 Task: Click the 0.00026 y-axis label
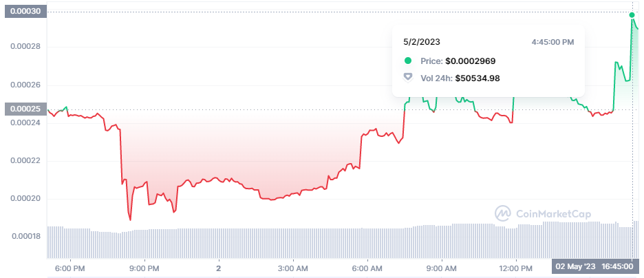(25, 85)
